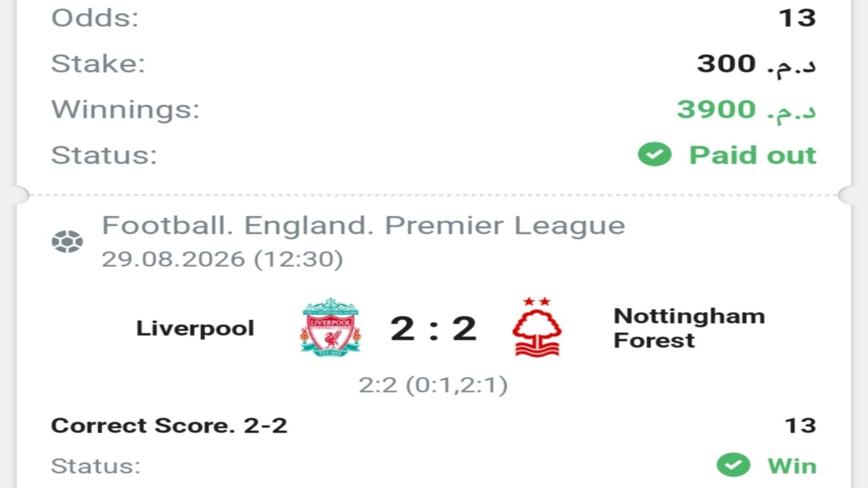
Task: Click the Liverpool club crest
Action: coord(331,327)
